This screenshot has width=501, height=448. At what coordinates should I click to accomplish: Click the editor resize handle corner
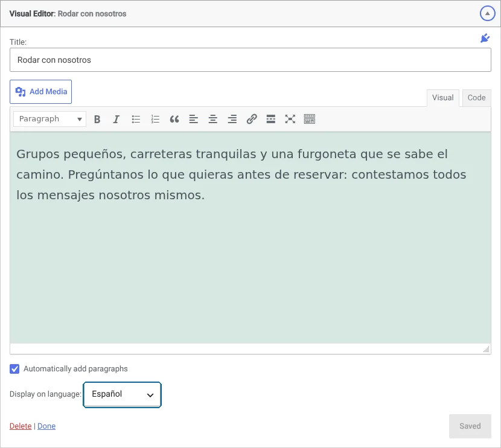pyautogui.click(x=487, y=349)
